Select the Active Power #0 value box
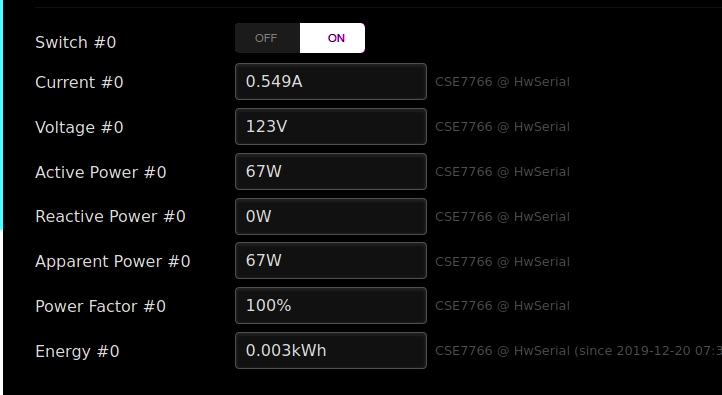722x395 pixels. (x=331, y=172)
